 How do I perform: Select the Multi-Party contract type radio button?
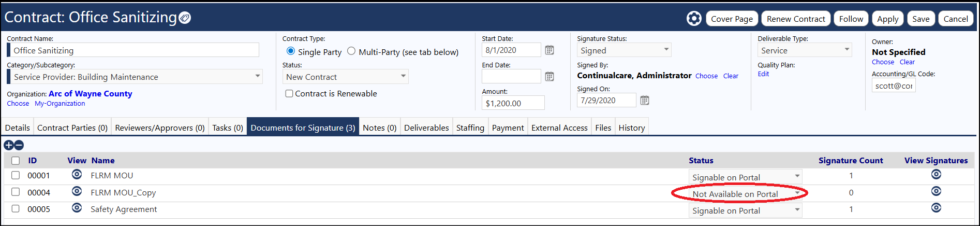[x=351, y=51]
